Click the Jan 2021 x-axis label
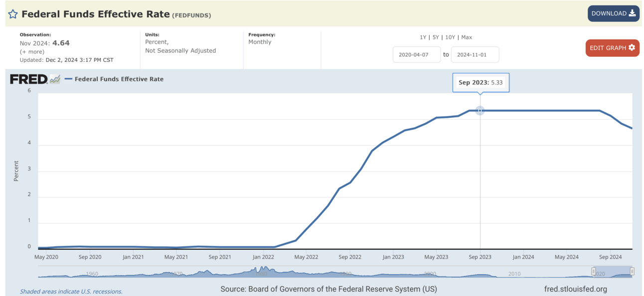Viewport: 644px width, 296px height. click(133, 257)
